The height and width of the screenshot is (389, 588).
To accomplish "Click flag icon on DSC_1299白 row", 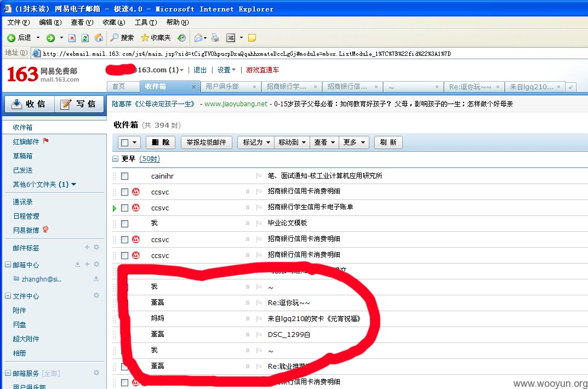I will point(259,334).
